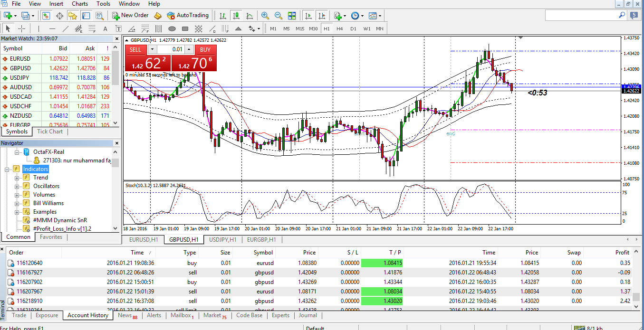Switch chart to Line Chart mode
The height and width of the screenshot is (330, 644).
[x=249, y=15]
